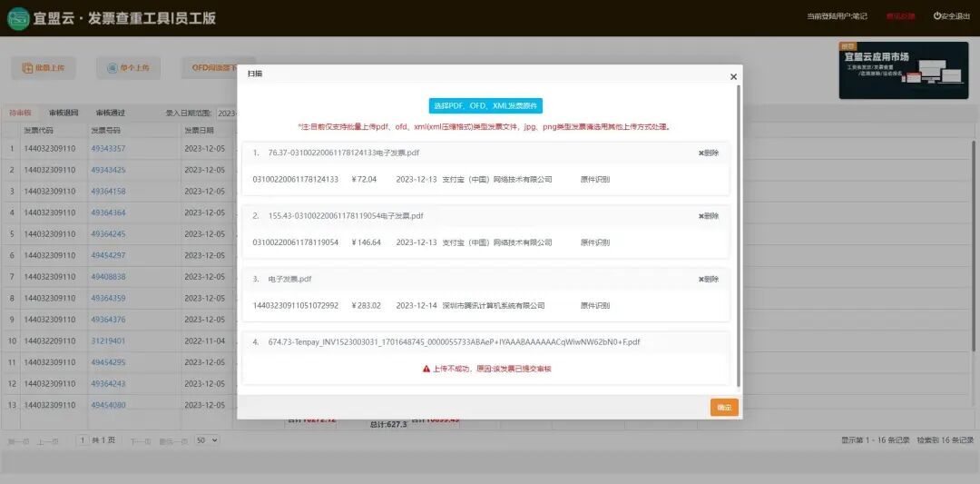This screenshot has width=980, height=484.
Task: Open invoice number 49364364
Action: 108,212
